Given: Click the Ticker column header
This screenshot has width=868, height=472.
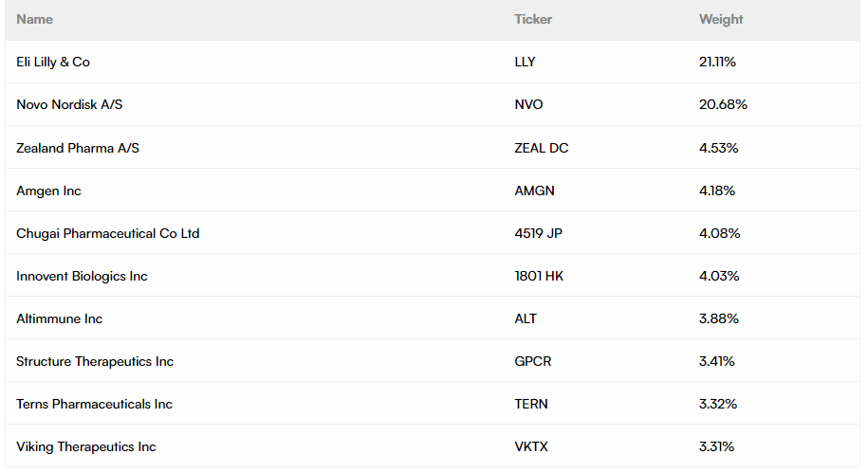Looking at the screenshot, I should (x=533, y=19).
